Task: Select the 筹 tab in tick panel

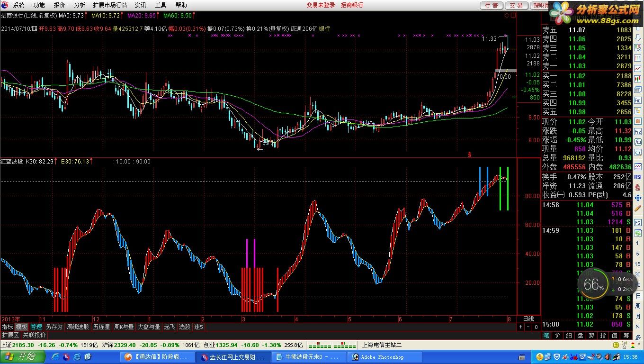Action: point(626,335)
